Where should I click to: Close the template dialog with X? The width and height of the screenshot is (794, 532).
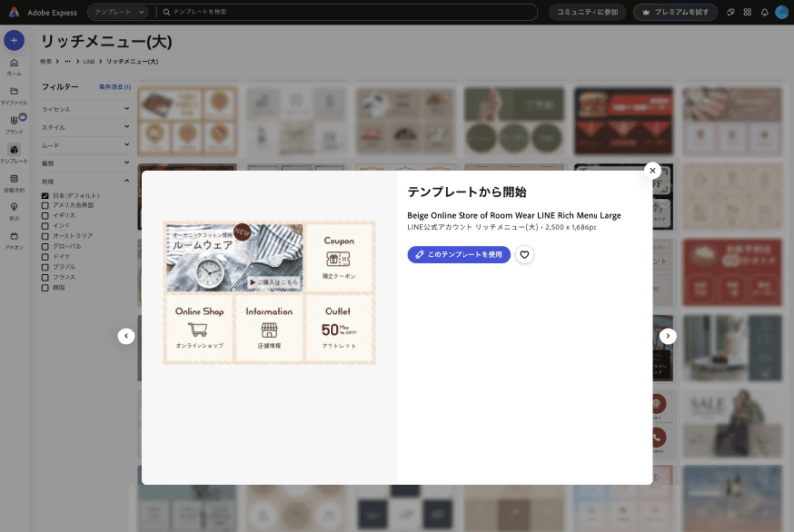click(653, 171)
